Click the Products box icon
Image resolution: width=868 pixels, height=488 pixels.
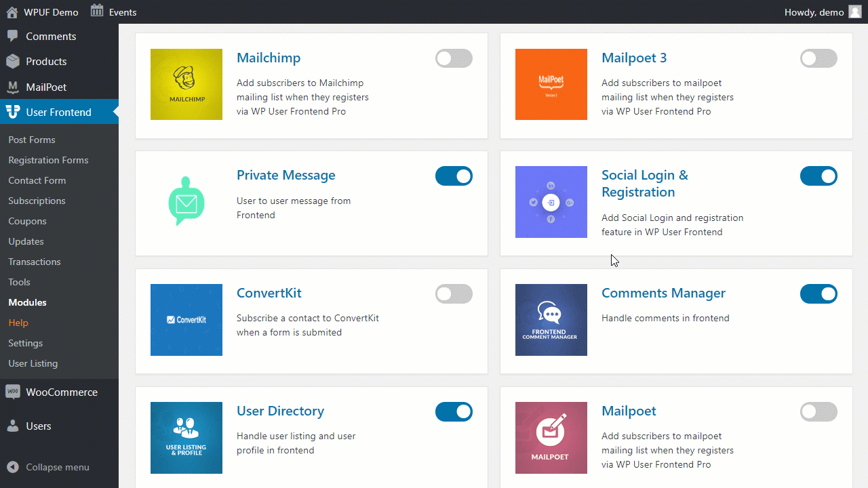coord(13,61)
